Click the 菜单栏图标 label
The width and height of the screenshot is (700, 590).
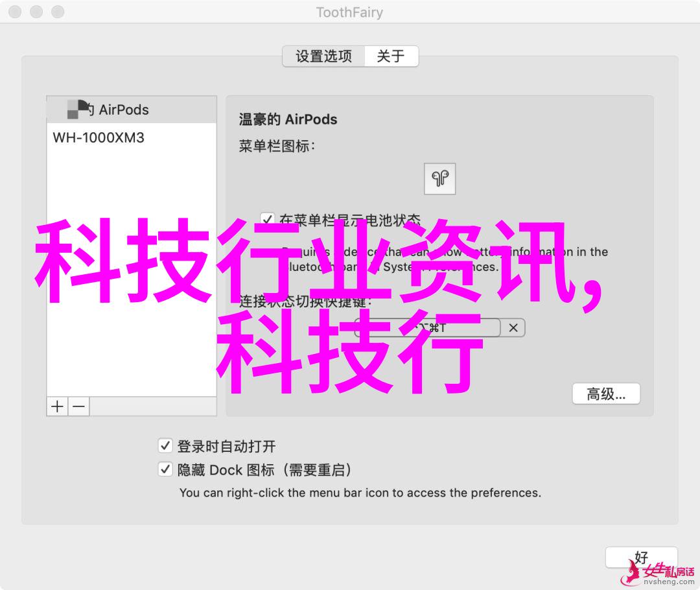tap(277, 146)
